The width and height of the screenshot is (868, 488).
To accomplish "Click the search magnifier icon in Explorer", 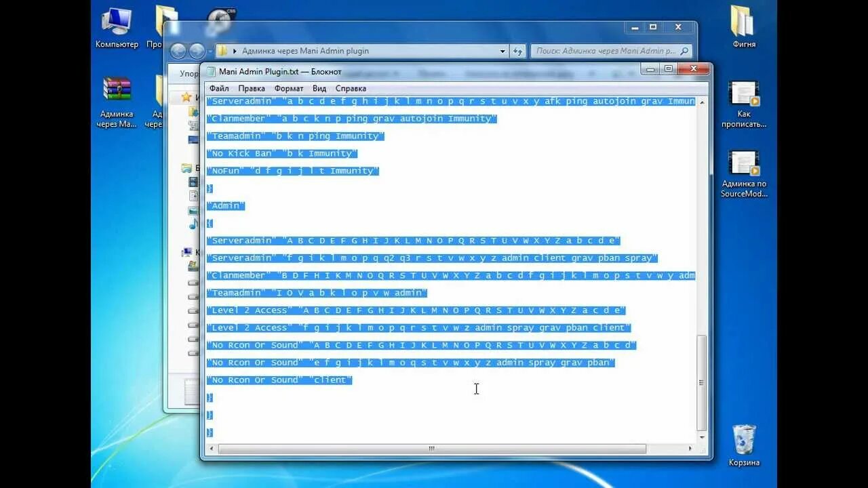I will point(684,51).
